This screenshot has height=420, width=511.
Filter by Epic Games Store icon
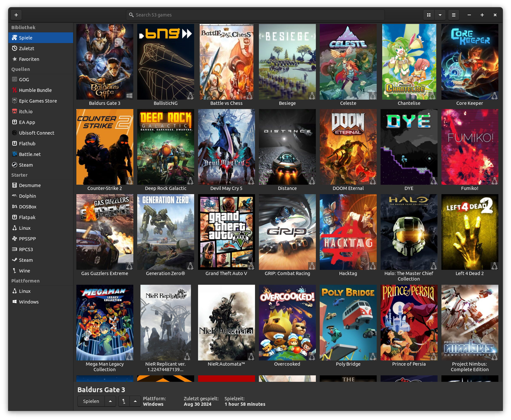[15, 101]
